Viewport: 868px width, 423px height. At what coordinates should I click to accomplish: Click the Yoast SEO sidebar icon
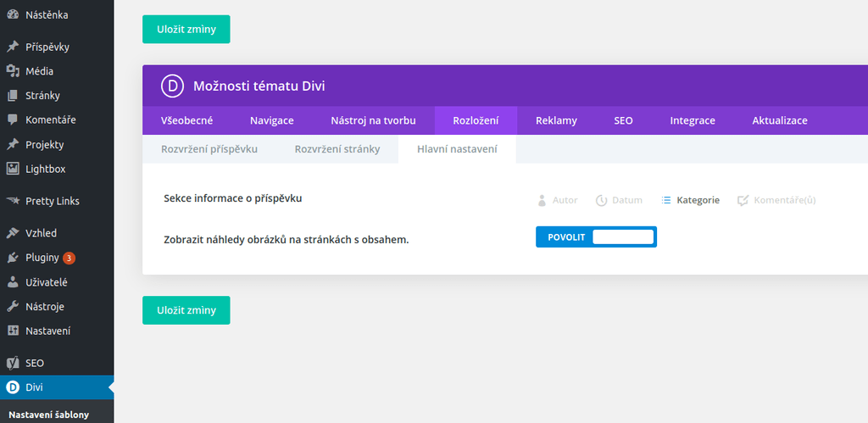tap(12, 363)
